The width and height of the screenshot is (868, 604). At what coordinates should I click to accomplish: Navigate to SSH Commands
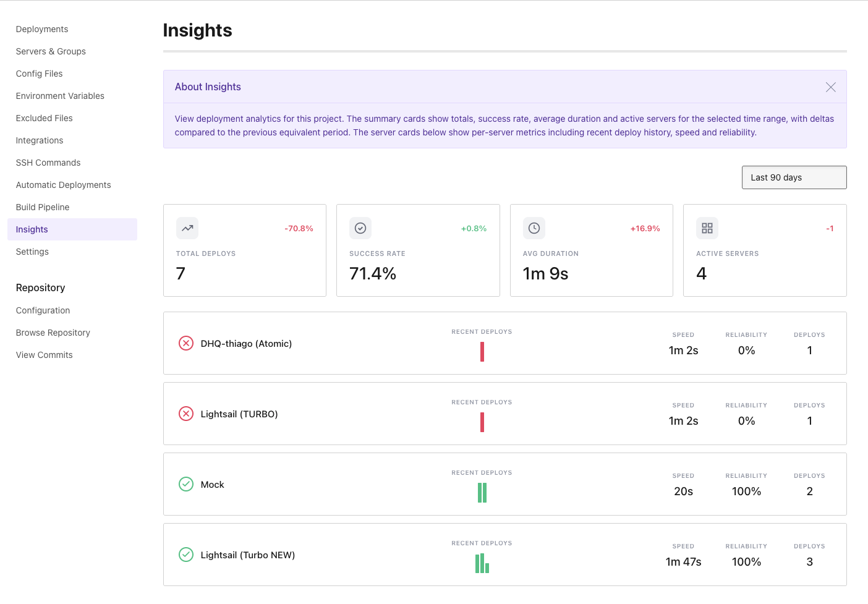pos(48,163)
